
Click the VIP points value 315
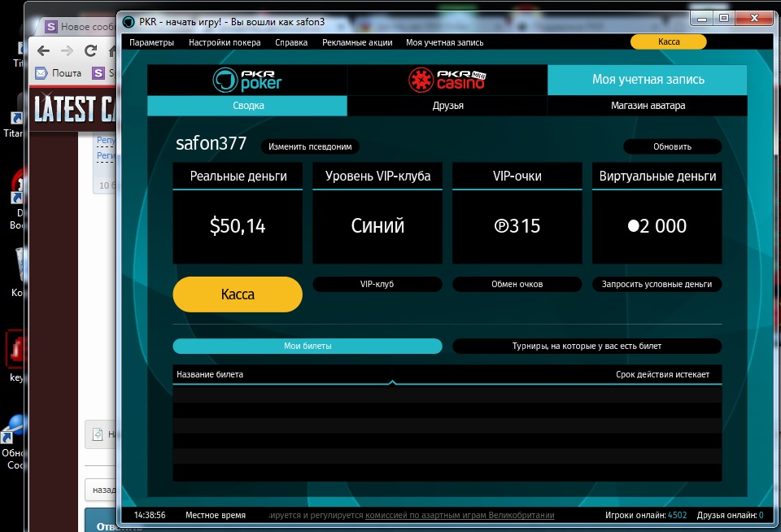point(517,226)
